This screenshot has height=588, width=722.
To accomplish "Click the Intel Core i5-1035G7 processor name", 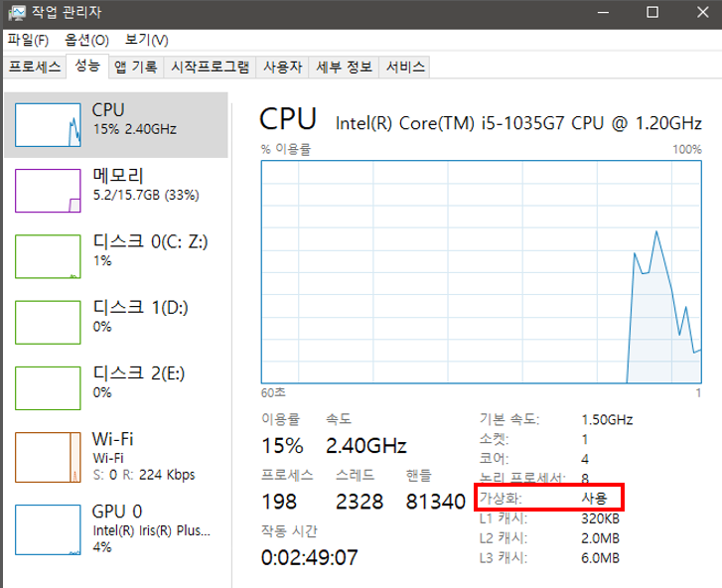I will [518, 123].
